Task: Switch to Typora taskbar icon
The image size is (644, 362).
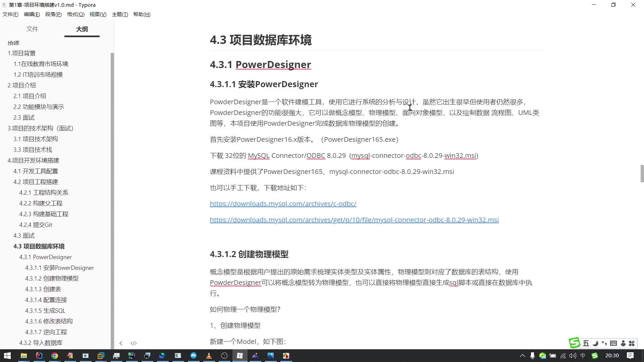Action: pos(239,356)
